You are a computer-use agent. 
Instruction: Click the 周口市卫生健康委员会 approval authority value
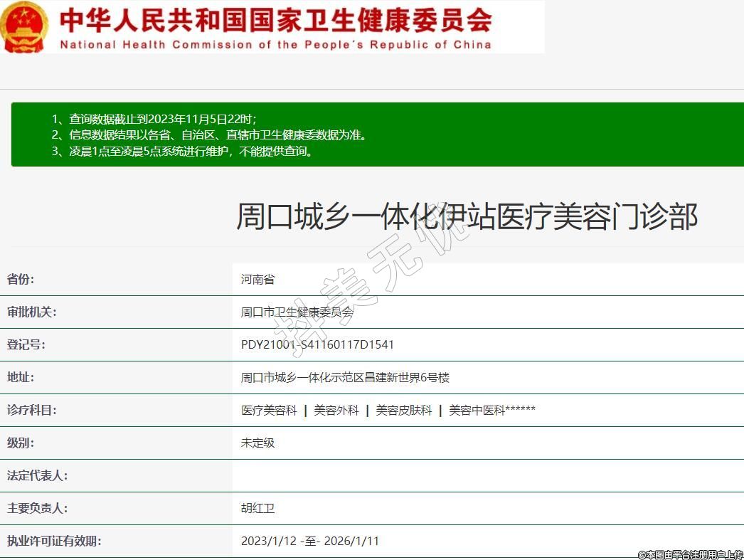point(297,312)
